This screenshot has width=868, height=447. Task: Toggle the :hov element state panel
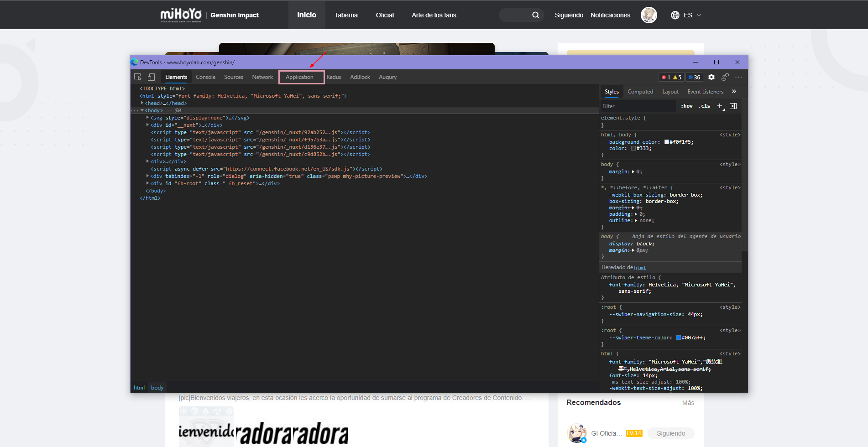pos(687,106)
